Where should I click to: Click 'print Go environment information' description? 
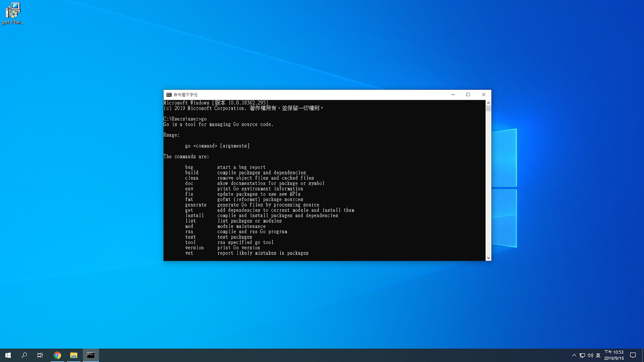260,189
